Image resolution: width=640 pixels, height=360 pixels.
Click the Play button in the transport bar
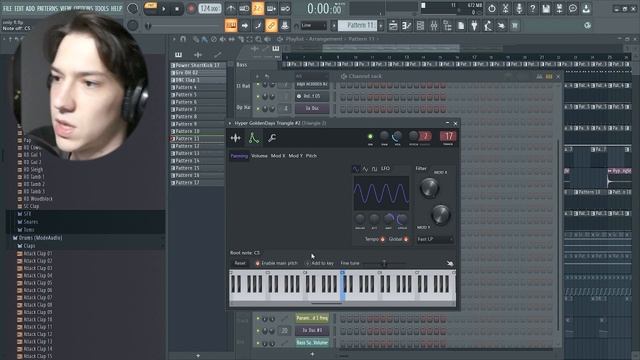click(164, 9)
